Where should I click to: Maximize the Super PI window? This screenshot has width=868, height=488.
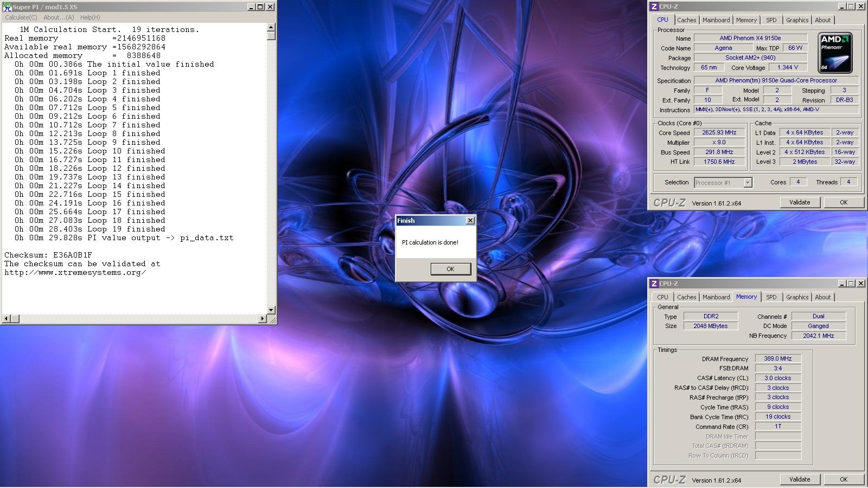[x=260, y=7]
